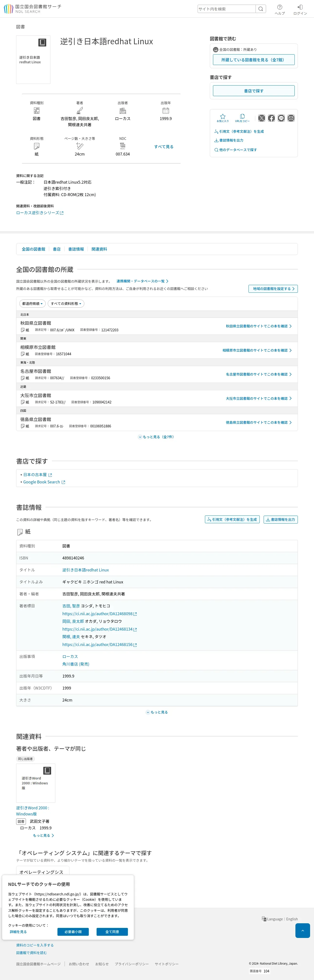This screenshot has width=314, height=980.
Task: Open 連携機関・データベースの一覧 link
Action: [x=142, y=281]
